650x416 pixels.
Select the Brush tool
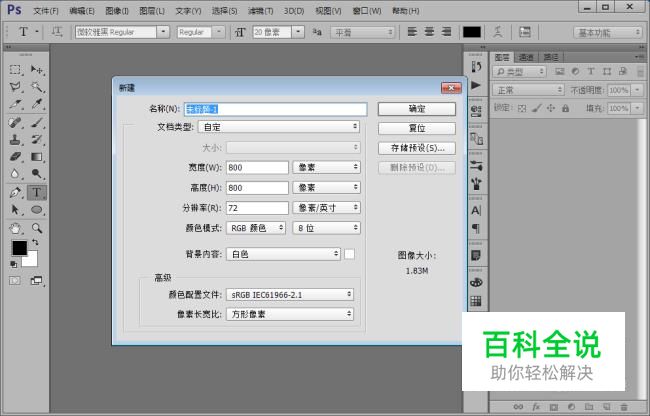37,123
